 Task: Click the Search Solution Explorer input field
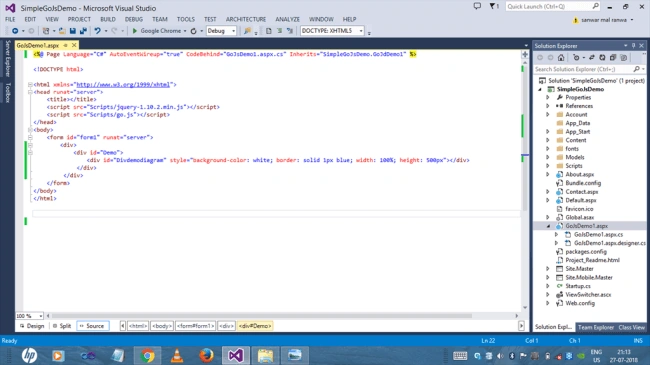click(583, 69)
